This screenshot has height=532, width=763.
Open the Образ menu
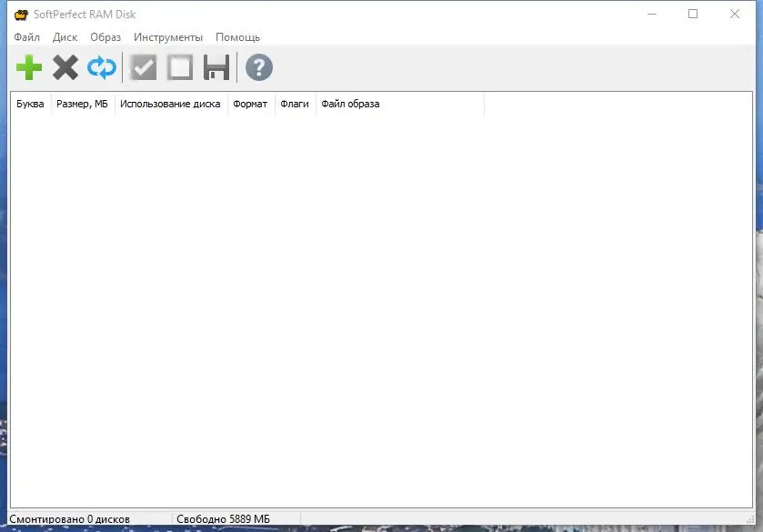(105, 37)
